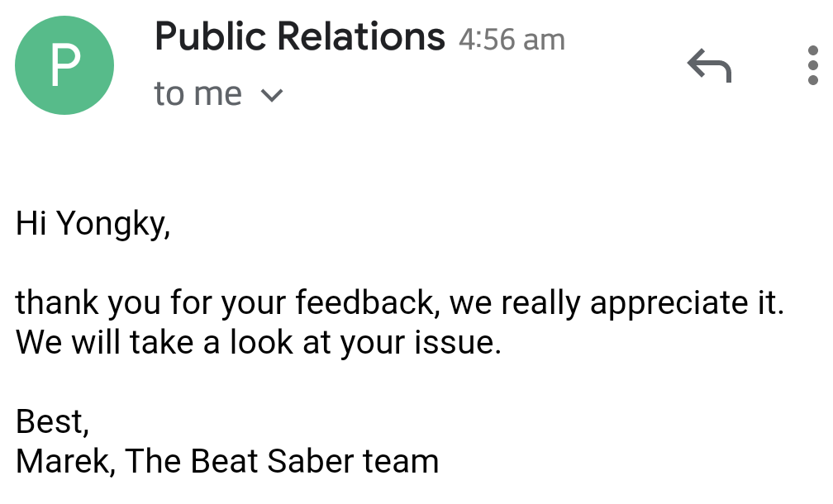Viewport: 833px width, 504px height.
Task: Click the name "Marek" in the signature
Action: pyautogui.click(x=64, y=460)
